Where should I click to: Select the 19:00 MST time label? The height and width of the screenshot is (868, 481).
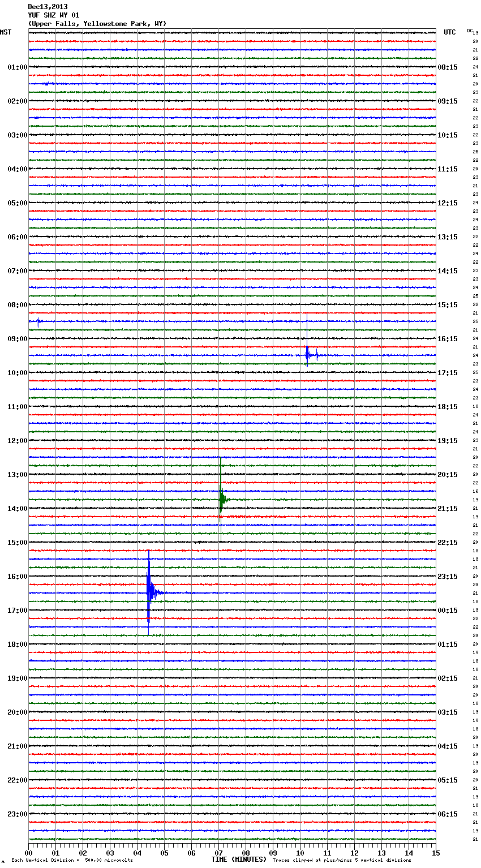tap(17, 678)
